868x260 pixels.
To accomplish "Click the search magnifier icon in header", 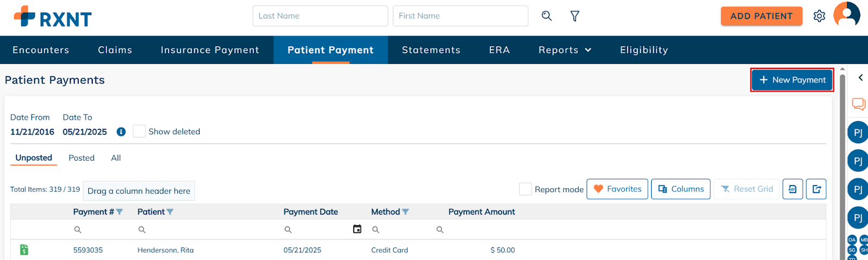I will tap(546, 16).
